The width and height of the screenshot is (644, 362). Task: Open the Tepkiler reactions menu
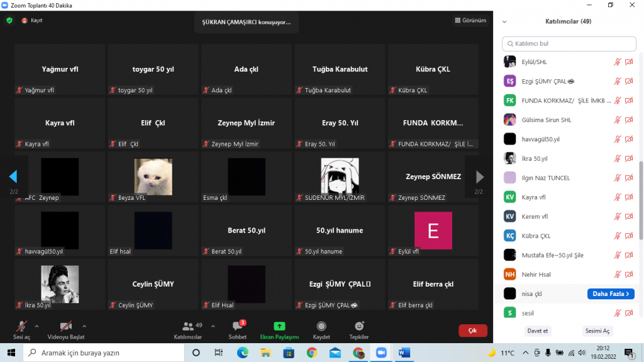click(x=359, y=327)
